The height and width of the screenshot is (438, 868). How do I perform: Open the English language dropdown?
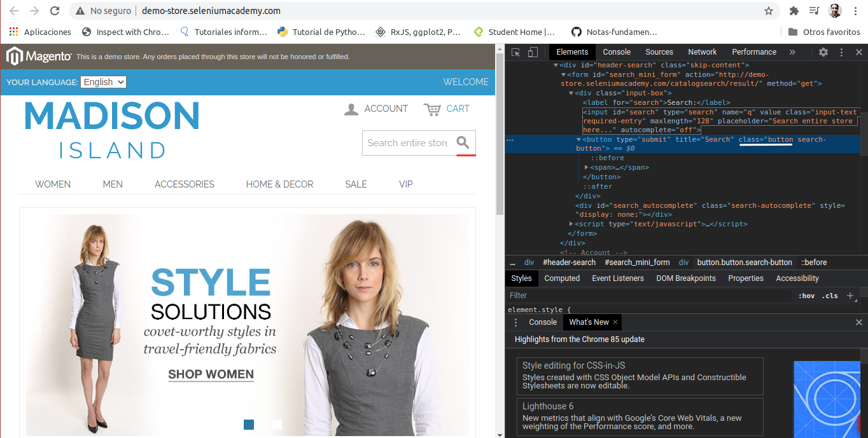(104, 82)
